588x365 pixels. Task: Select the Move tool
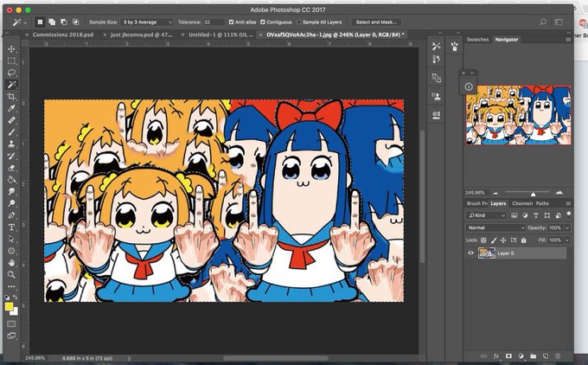pyautogui.click(x=11, y=49)
